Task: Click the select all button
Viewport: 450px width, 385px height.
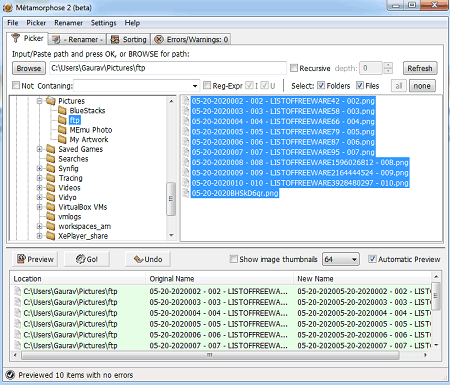Action: 399,86
